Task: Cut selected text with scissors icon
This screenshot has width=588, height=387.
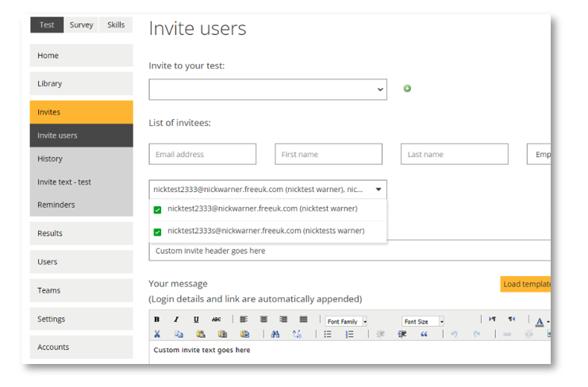Action: (157, 334)
